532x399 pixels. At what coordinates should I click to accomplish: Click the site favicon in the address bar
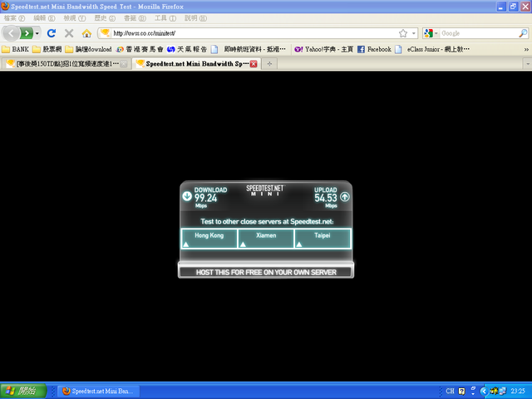[106, 33]
